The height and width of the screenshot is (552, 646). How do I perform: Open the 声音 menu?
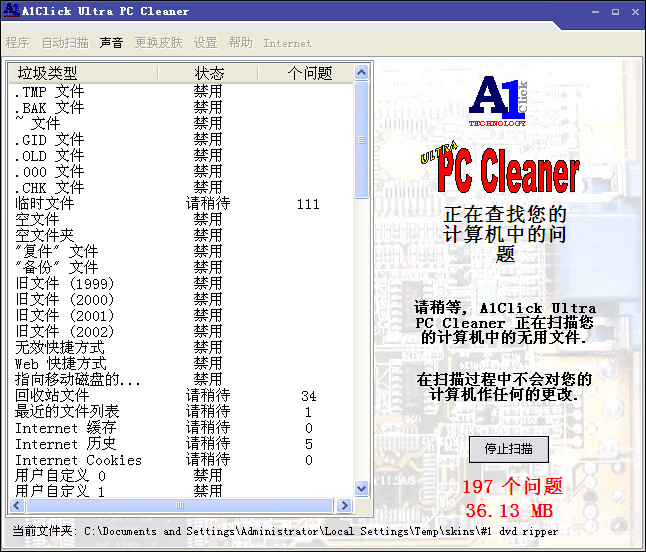(111, 43)
